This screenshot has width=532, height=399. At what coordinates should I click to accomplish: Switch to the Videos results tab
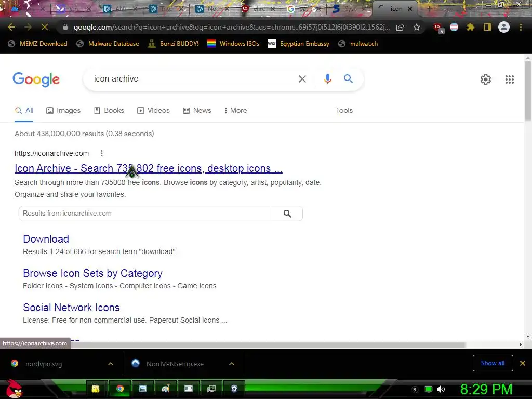coord(153,111)
